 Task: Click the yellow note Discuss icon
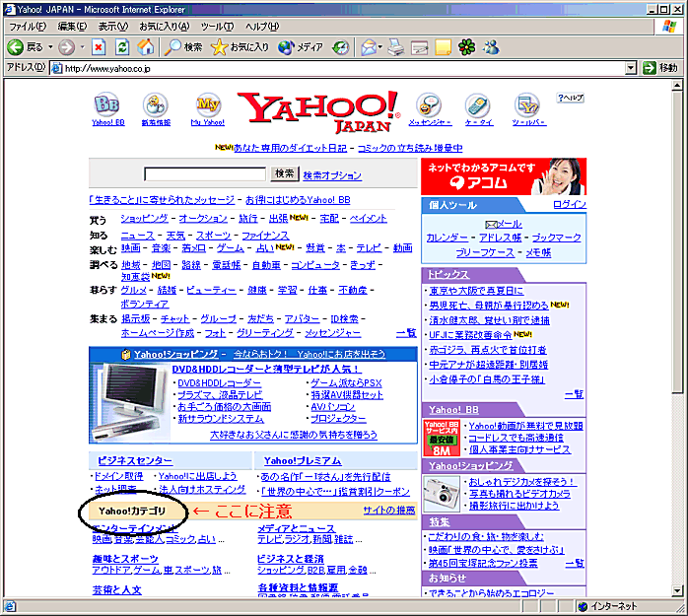pos(443,47)
